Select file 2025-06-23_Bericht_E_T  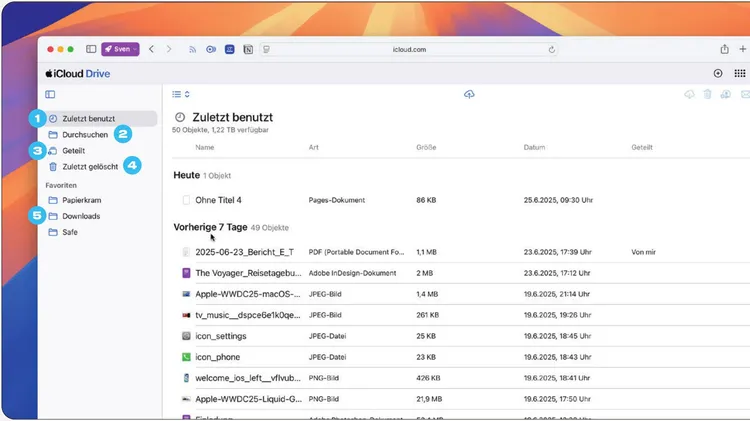point(244,252)
